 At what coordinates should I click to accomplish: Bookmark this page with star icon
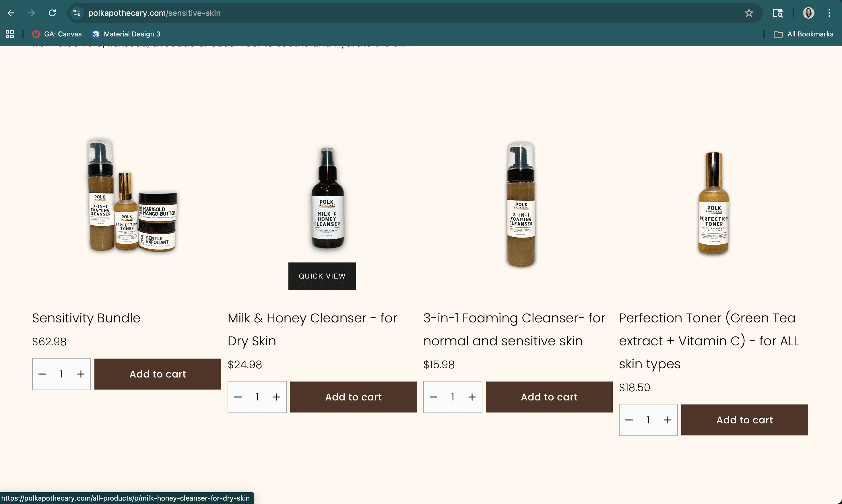pyautogui.click(x=749, y=13)
